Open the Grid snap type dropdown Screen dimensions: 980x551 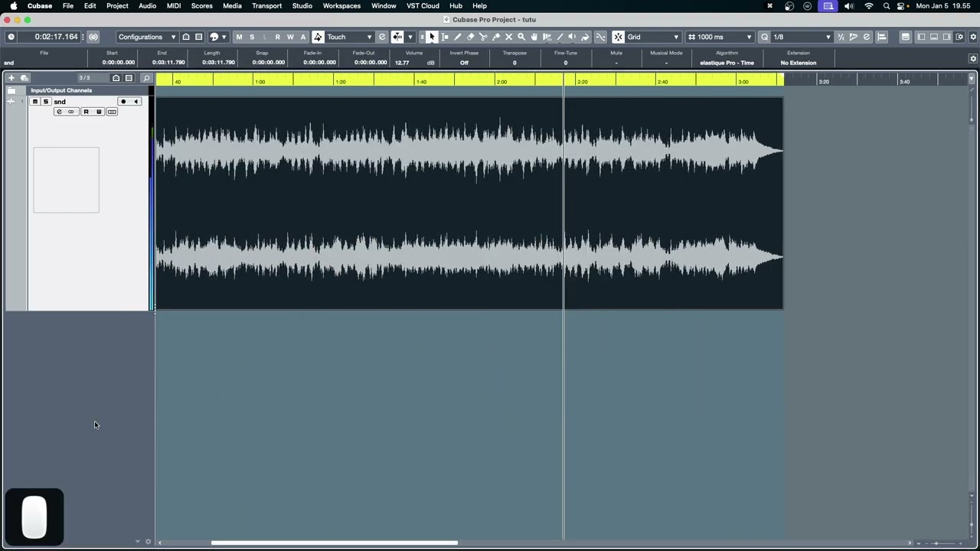(653, 37)
